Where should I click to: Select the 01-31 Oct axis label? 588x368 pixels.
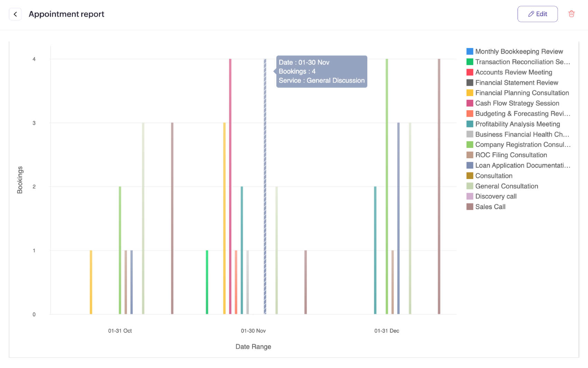119,331
